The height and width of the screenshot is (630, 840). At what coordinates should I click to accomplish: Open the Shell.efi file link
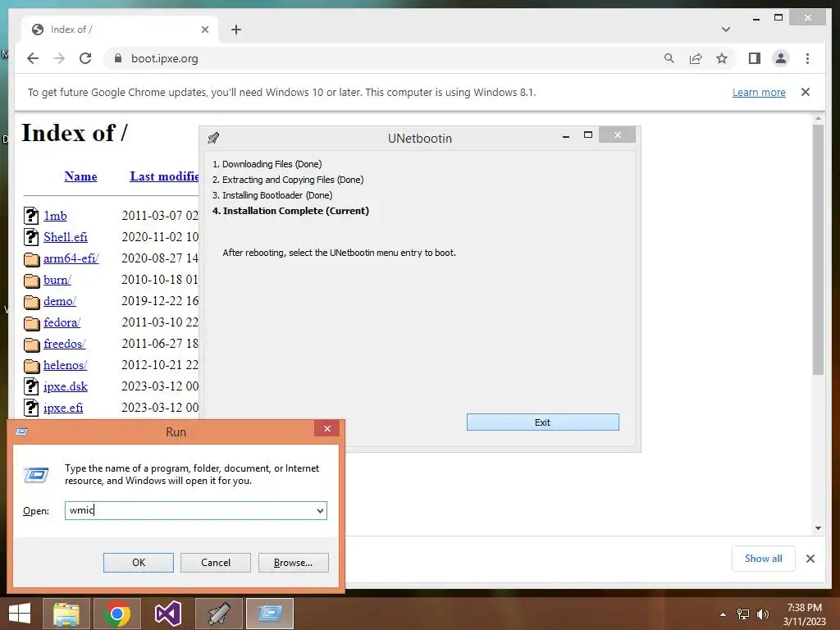[66, 237]
